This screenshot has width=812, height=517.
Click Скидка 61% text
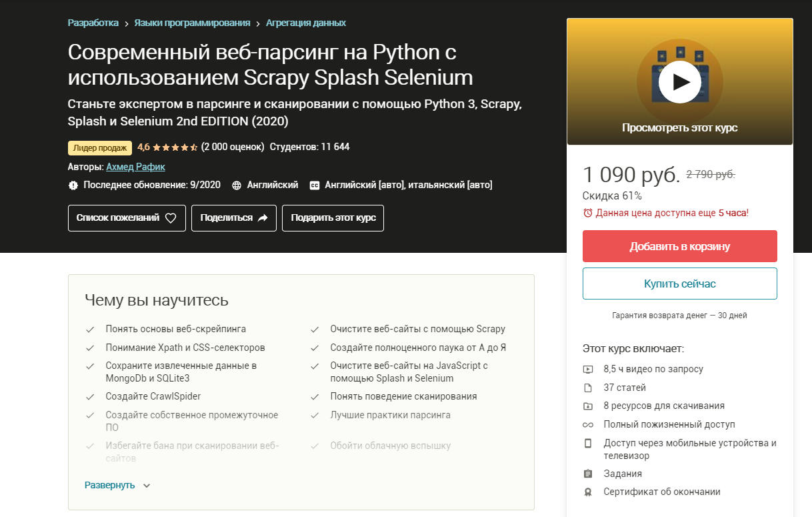(612, 196)
